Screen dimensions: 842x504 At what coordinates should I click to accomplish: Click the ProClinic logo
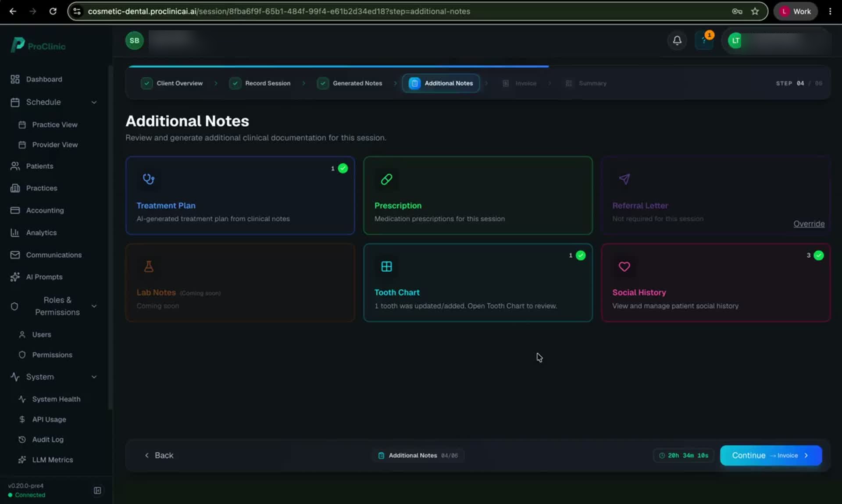pyautogui.click(x=38, y=45)
